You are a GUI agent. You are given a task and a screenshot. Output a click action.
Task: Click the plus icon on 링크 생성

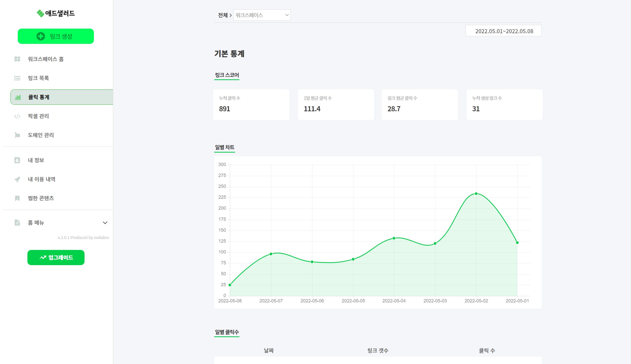(41, 36)
